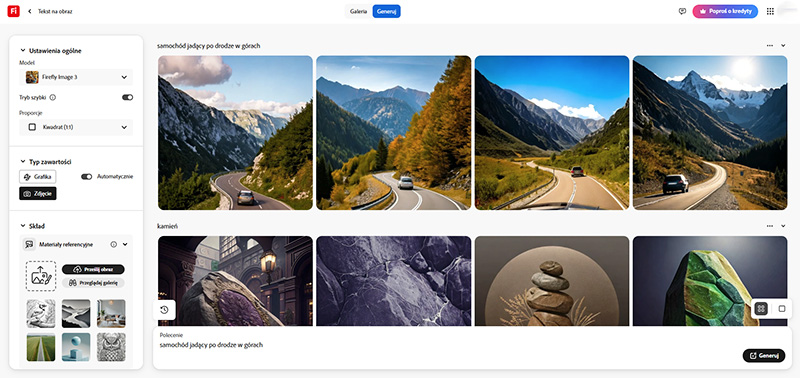The width and height of the screenshot is (800, 378).
Task: Open the green crystal stone image
Action: (x=710, y=281)
